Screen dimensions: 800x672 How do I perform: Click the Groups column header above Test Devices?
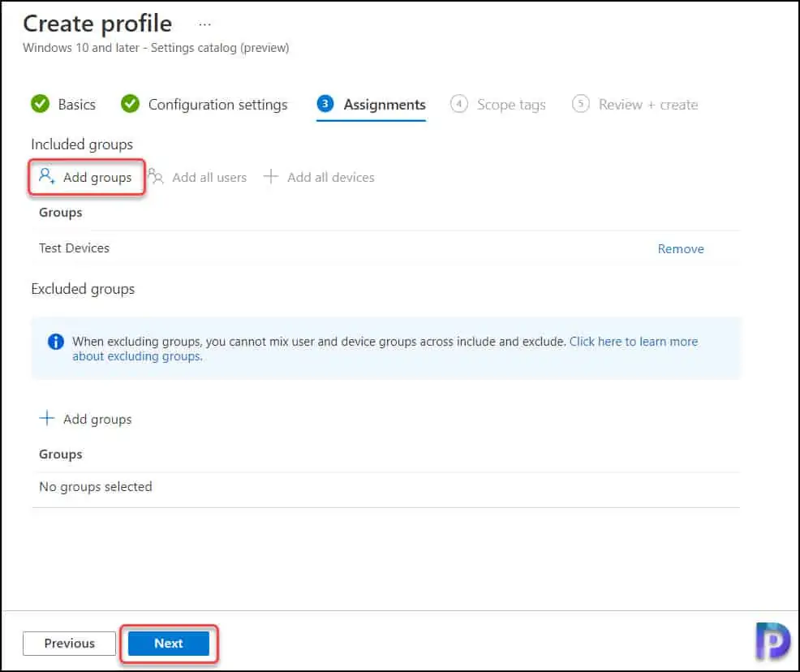(x=60, y=213)
